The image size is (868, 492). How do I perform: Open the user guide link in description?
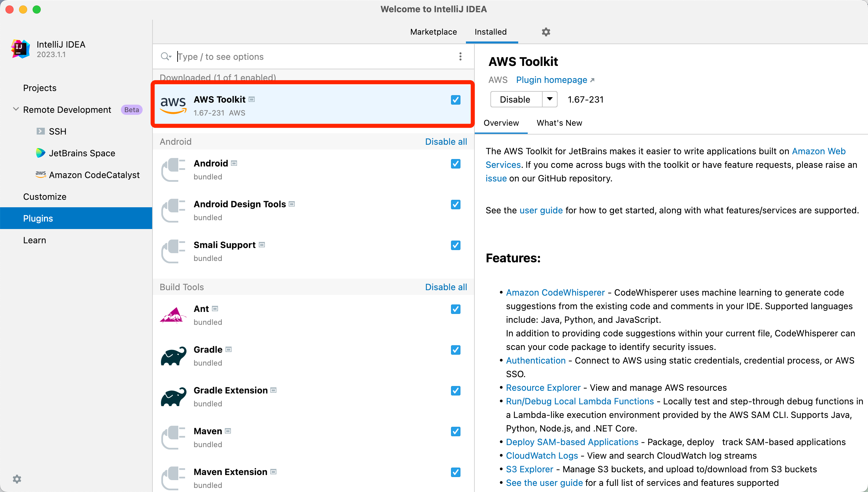pos(541,210)
